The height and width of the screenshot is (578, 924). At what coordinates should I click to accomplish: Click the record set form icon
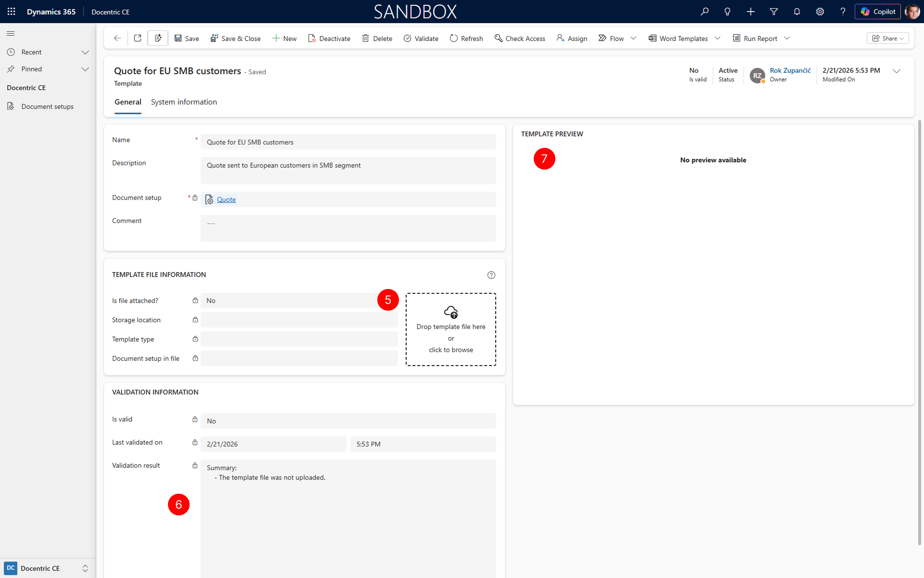pos(158,38)
